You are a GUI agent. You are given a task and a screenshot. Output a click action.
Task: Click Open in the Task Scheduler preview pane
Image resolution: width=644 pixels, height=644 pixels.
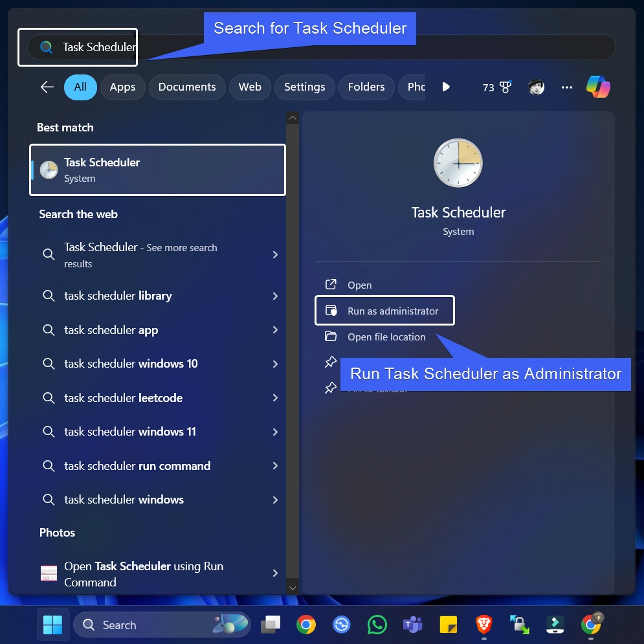point(359,285)
